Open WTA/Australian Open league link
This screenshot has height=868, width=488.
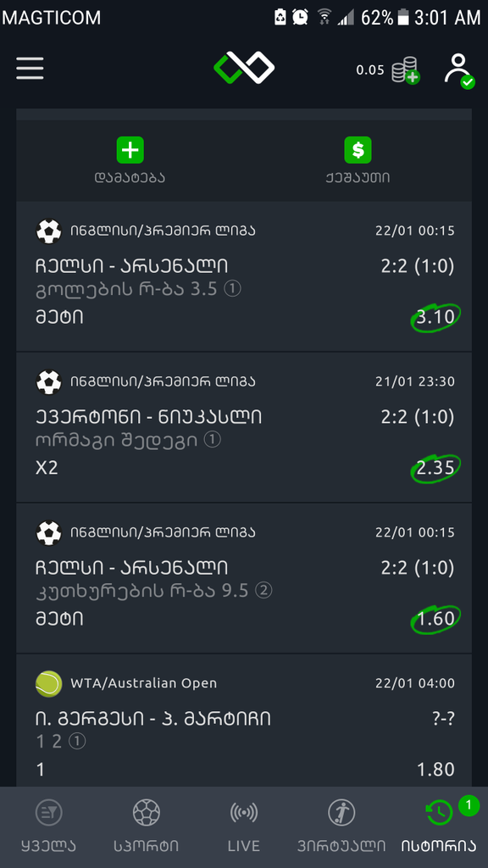click(144, 683)
